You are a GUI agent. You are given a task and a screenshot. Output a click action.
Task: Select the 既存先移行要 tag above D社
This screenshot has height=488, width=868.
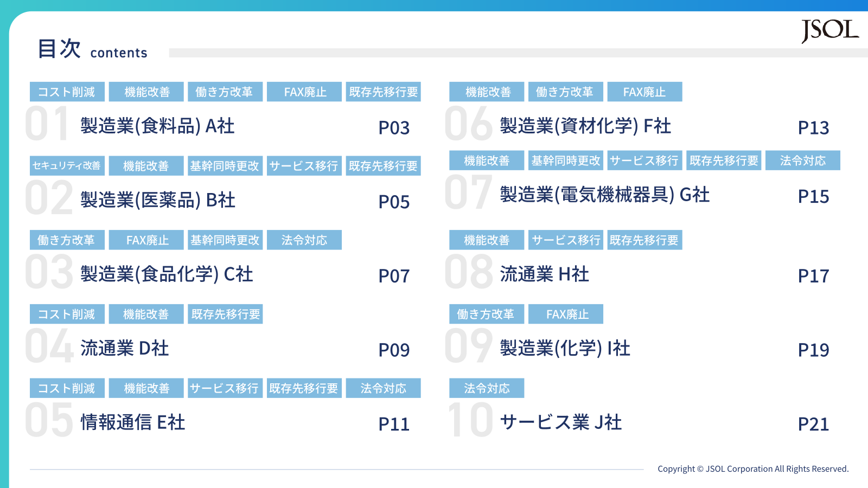[x=225, y=314]
